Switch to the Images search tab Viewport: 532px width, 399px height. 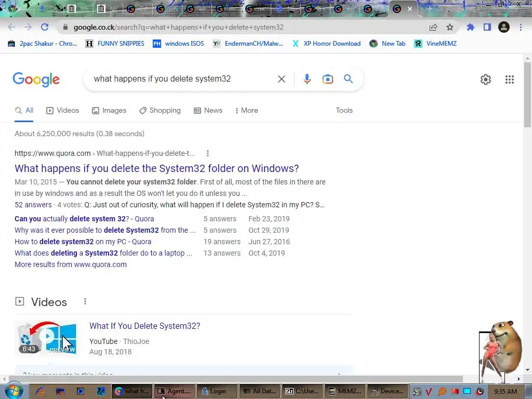click(109, 111)
